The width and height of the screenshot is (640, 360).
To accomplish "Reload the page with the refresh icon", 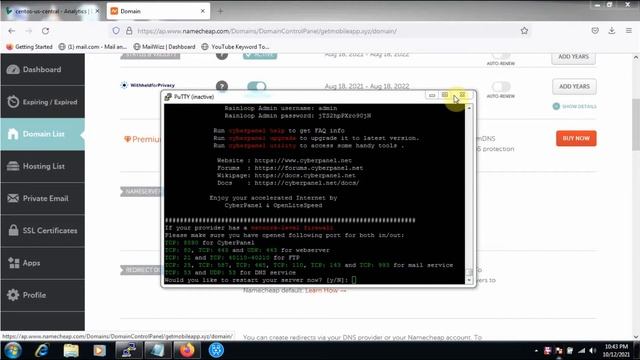I will click(45, 31).
